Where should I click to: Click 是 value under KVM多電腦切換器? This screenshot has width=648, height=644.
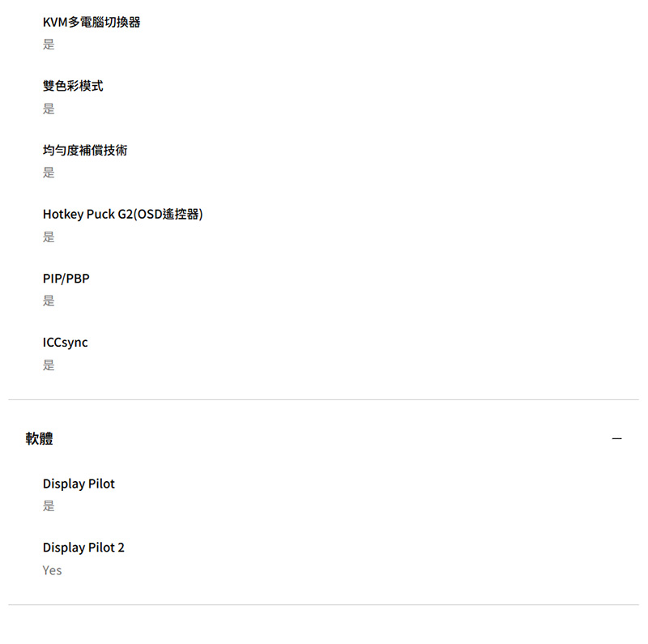tap(49, 45)
